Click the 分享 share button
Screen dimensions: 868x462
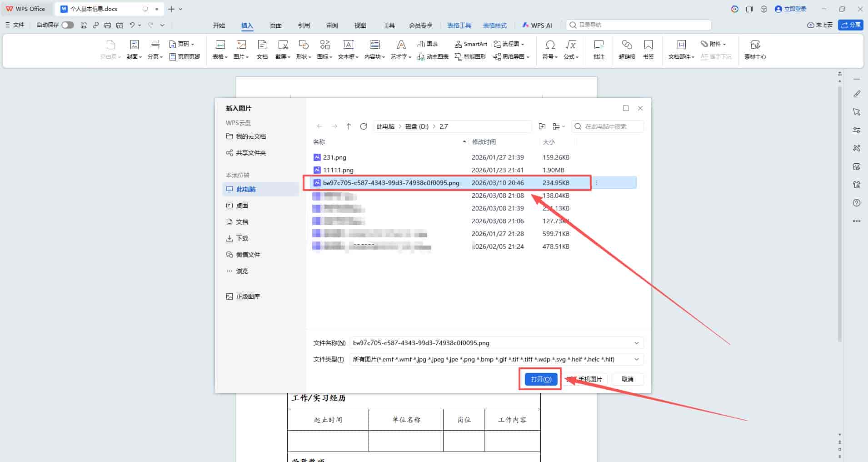(851, 25)
